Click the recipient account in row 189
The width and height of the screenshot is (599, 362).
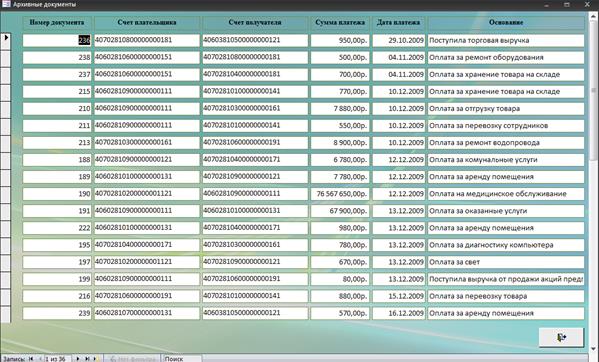[255, 177]
